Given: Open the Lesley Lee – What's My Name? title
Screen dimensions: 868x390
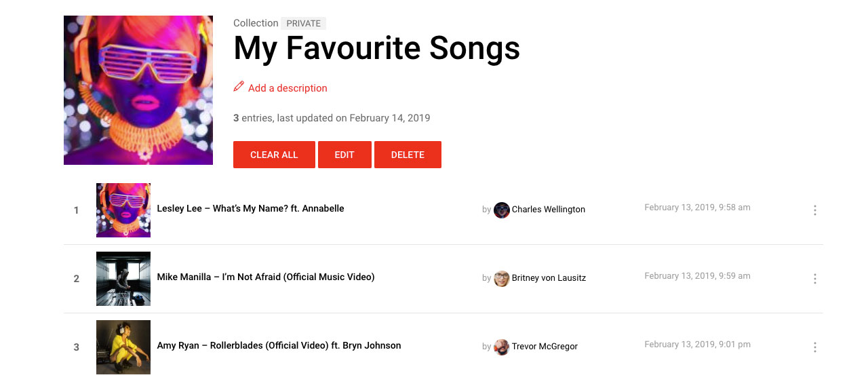Looking at the screenshot, I should click(250, 209).
